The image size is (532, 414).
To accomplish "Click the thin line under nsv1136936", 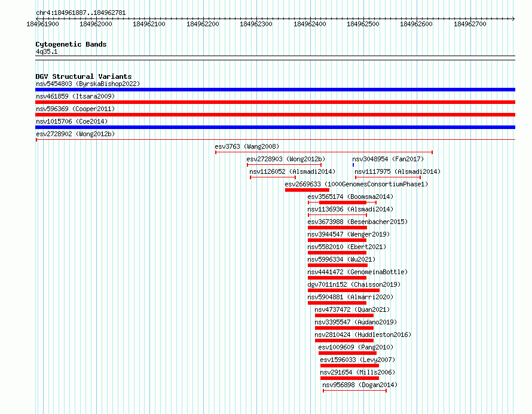I will click(x=338, y=215).
